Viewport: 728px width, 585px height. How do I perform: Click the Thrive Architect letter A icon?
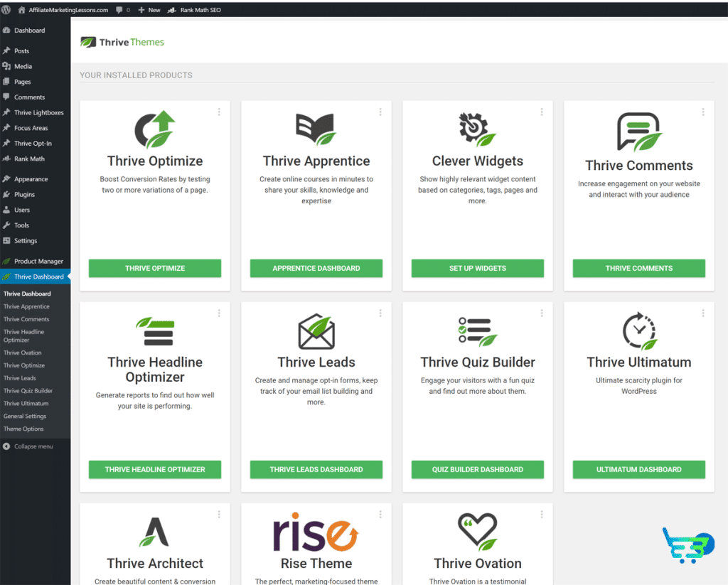coord(154,532)
